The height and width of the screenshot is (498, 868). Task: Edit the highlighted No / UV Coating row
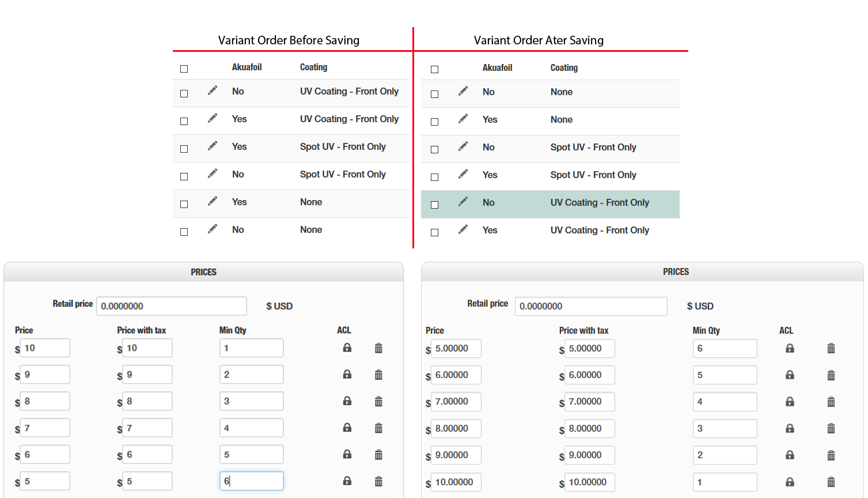click(463, 202)
